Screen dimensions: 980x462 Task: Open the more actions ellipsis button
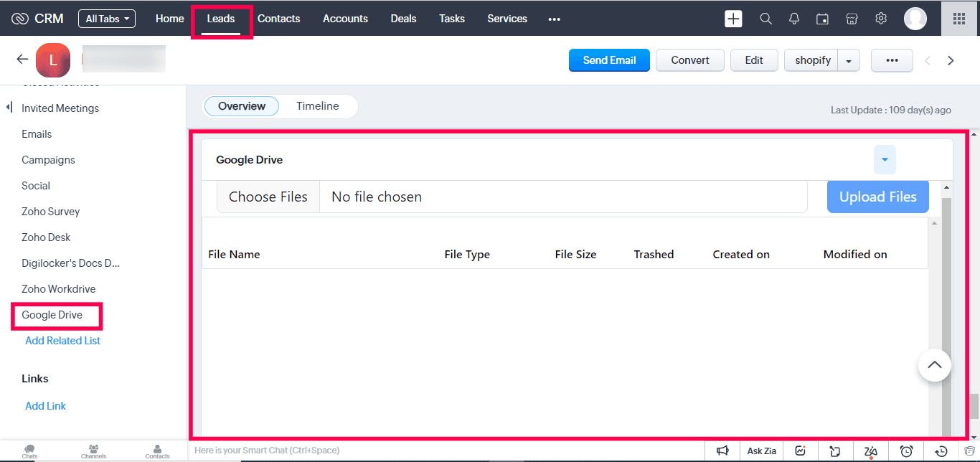[x=892, y=60]
